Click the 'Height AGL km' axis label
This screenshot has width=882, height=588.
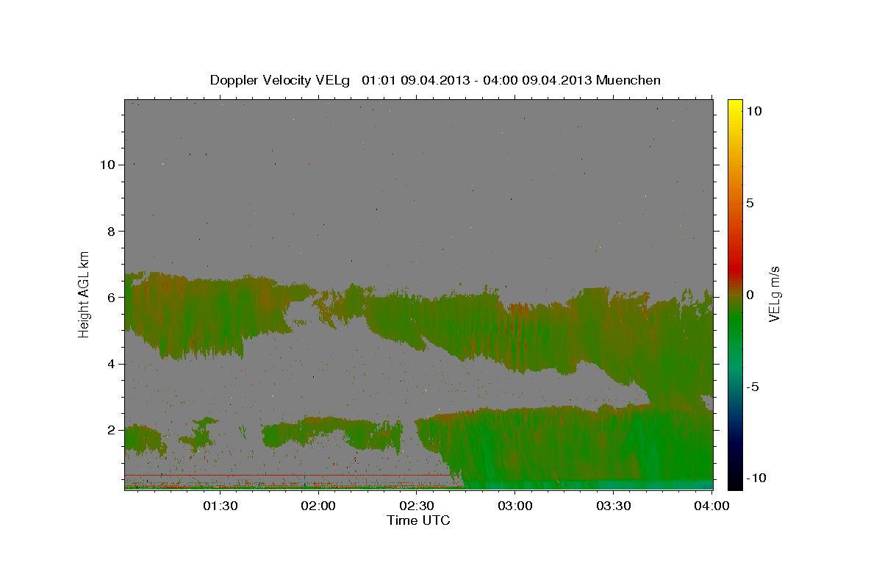click(x=85, y=293)
